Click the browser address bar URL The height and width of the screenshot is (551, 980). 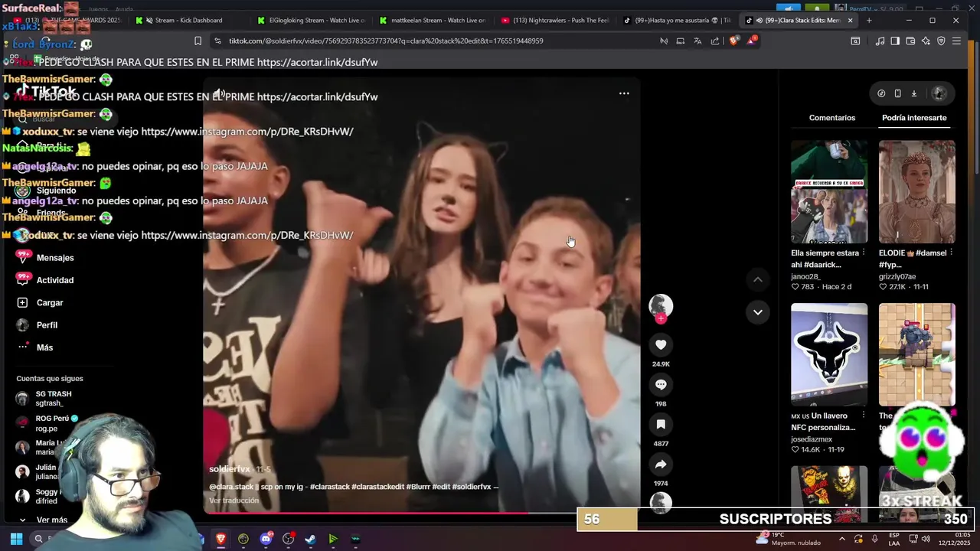coord(386,41)
